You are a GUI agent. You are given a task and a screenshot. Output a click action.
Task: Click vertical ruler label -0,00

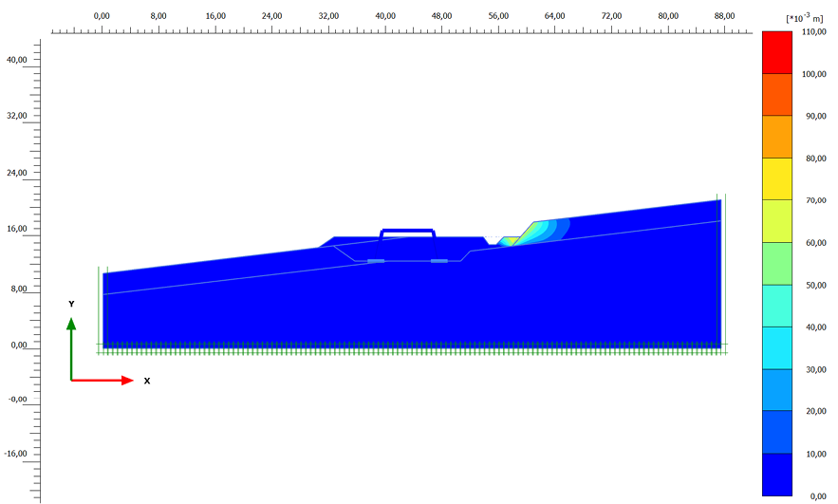[18, 400]
